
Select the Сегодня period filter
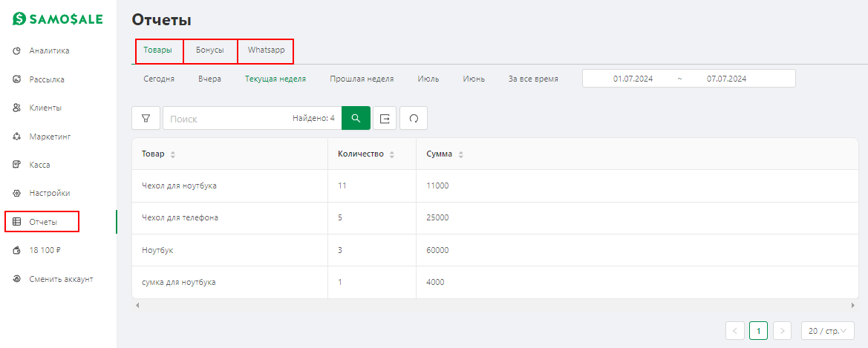pos(159,79)
